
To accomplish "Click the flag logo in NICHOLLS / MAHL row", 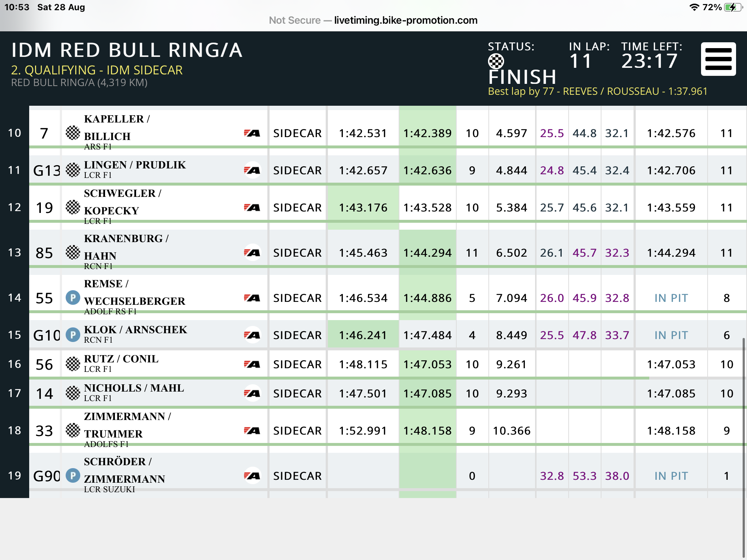I will 252,393.
